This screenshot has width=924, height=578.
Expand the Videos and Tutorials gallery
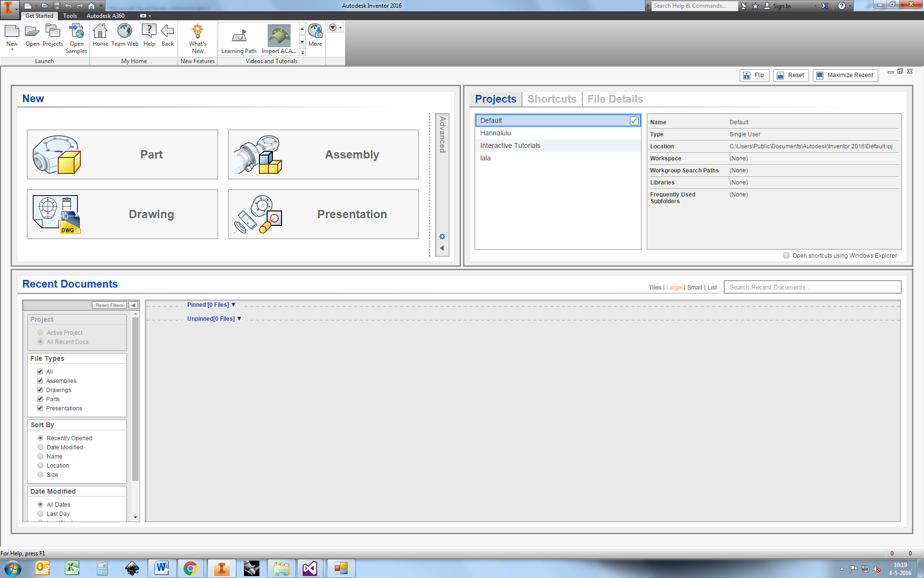point(302,53)
